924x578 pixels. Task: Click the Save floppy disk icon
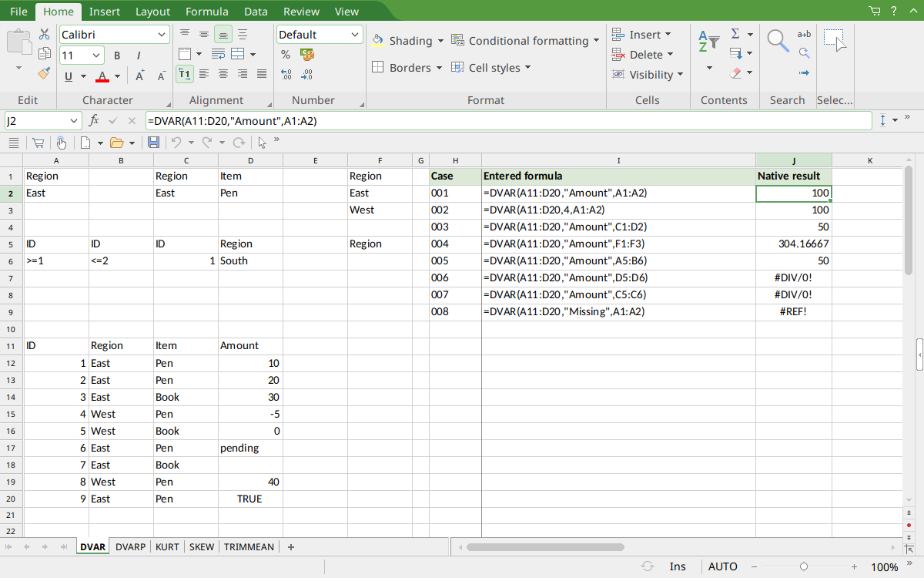(x=153, y=143)
